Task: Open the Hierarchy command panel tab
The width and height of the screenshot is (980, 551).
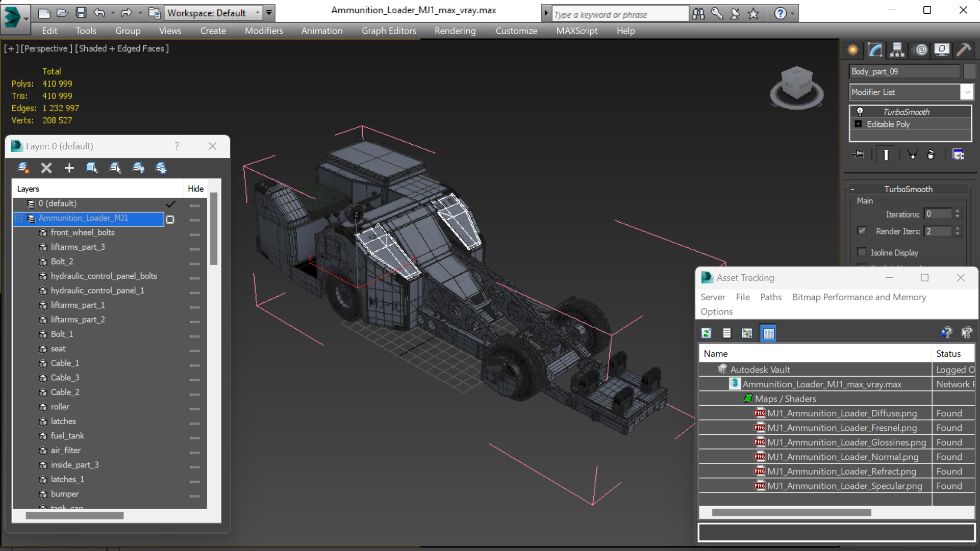Action: [897, 49]
